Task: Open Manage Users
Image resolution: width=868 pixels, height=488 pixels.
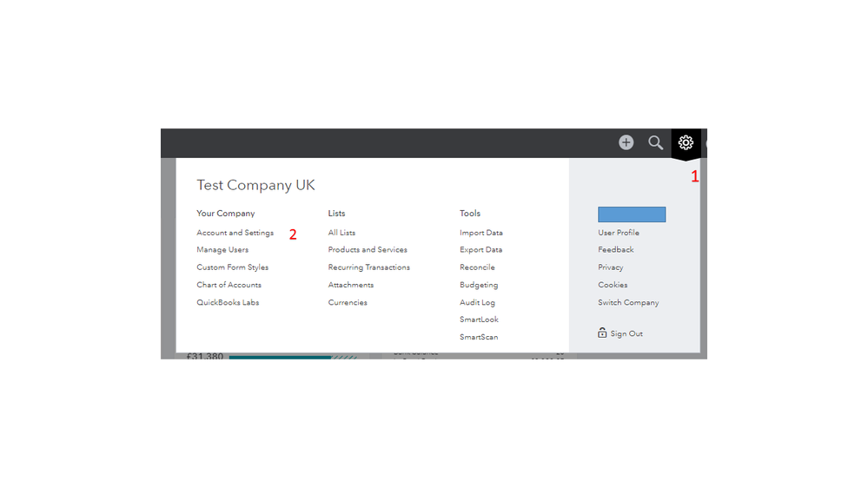Action: coord(222,250)
